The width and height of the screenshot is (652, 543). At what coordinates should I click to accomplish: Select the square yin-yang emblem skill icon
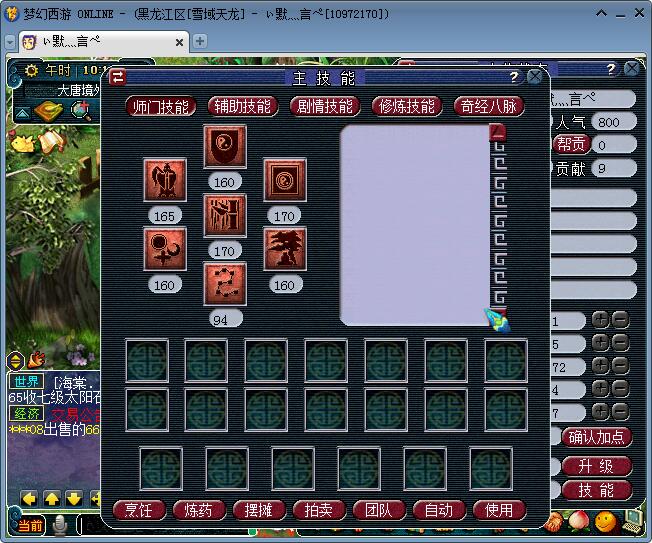click(285, 180)
